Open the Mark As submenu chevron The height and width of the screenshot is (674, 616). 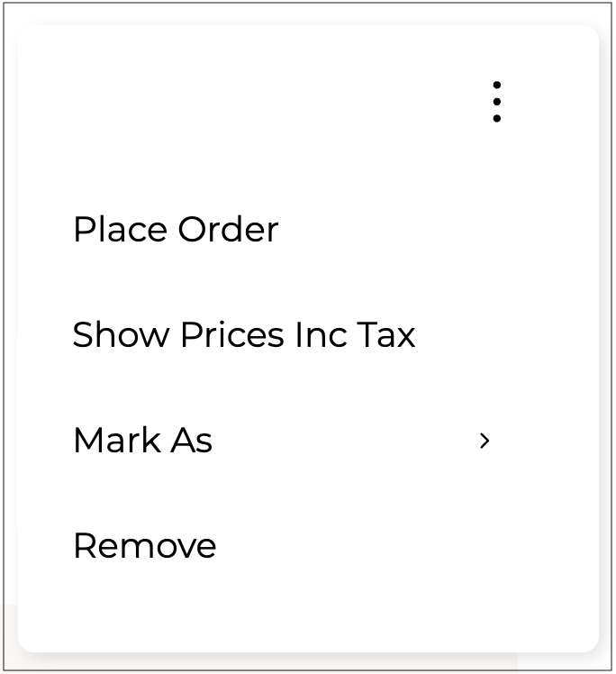coord(485,441)
